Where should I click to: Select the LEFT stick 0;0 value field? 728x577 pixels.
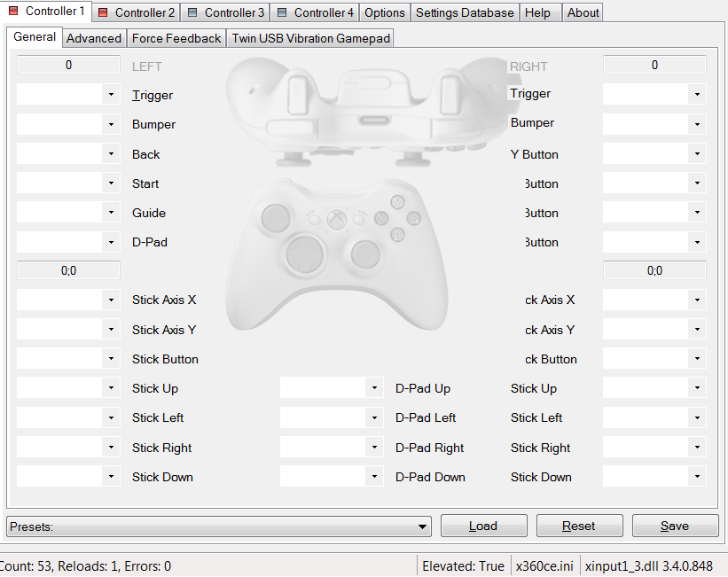click(68, 270)
